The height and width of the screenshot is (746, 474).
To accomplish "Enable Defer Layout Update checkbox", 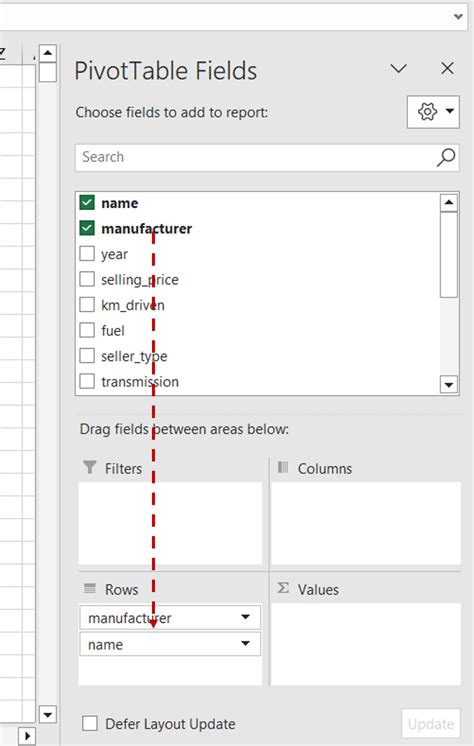I will point(90,724).
